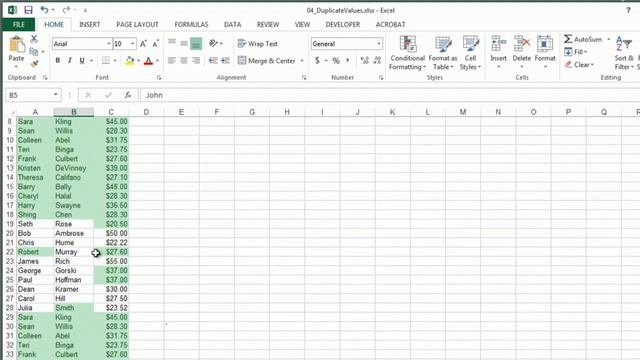Toggle Align Right for cell text
This screenshot has height=360, width=640.
pyautogui.click(x=196, y=60)
